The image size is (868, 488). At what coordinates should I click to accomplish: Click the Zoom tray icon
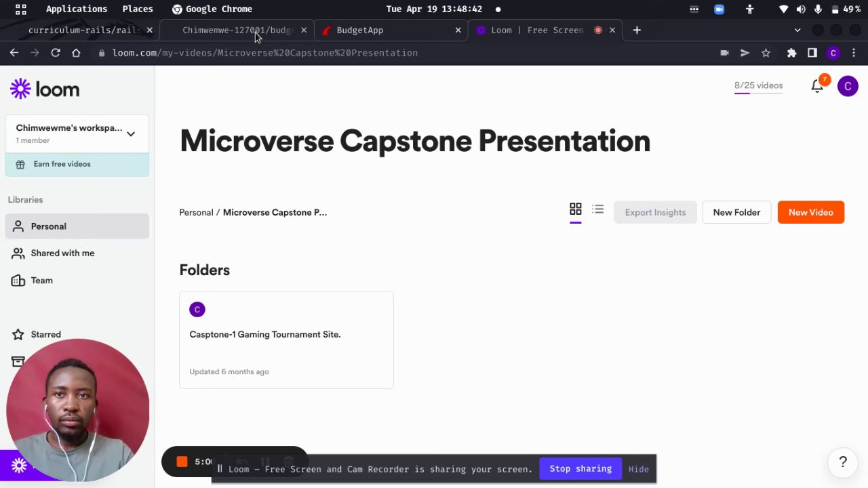click(719, 9)
